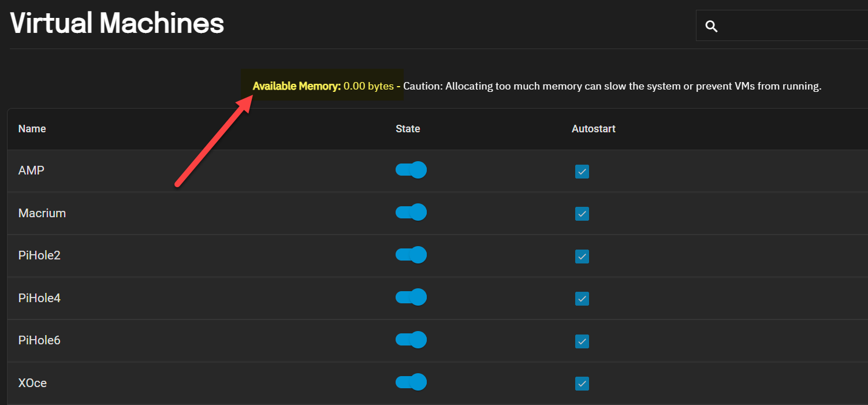Disable the PiHole6 state switch

[x=411, y=339]
